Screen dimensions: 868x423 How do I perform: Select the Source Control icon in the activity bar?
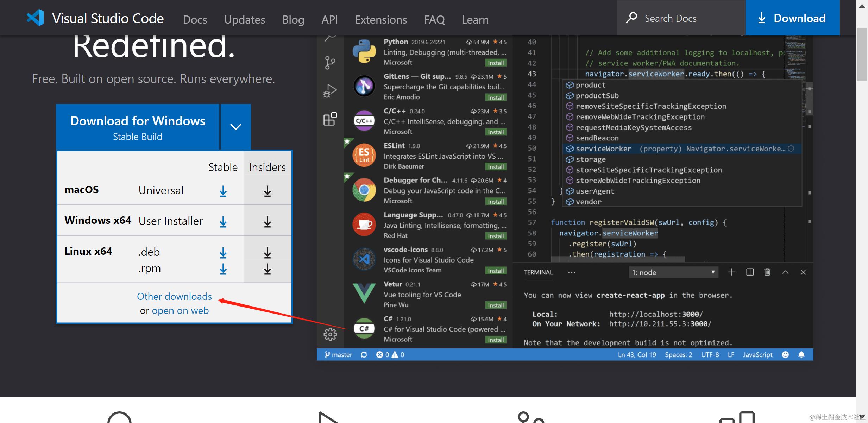(x=329, y=62)
